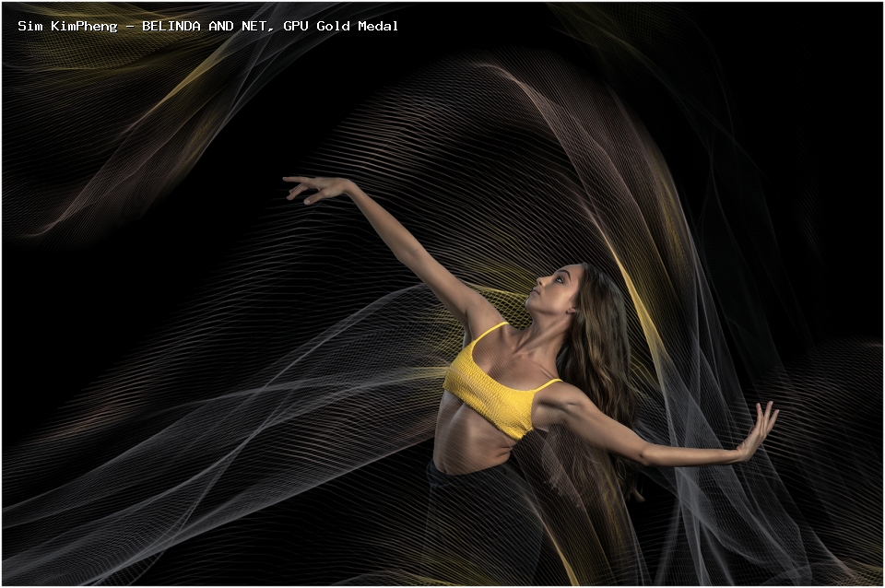This screenshot has height=588, width=885.
Task: Click the dancer's outstretched right hand
Action: coord(759,430)
